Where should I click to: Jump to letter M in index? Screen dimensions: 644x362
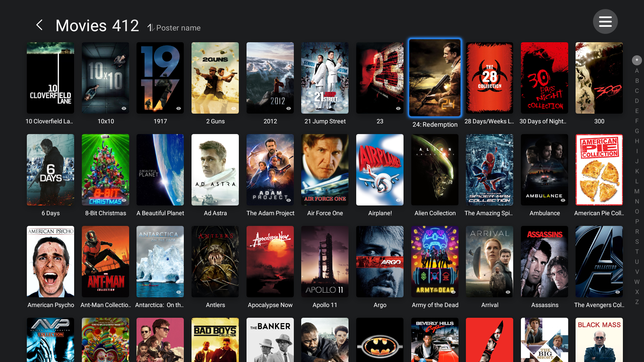pos(637,191)
